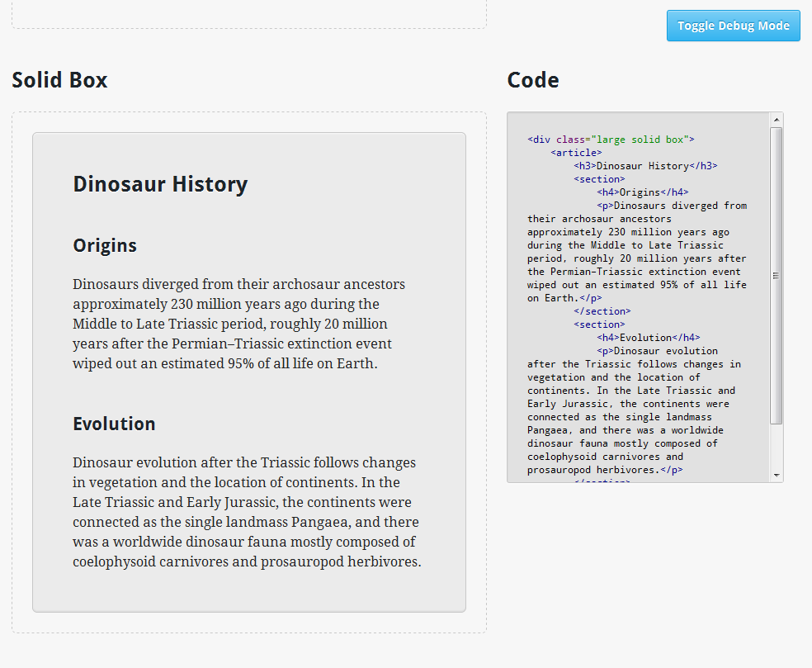Click the Origins subheading in article

coord(105,246)
